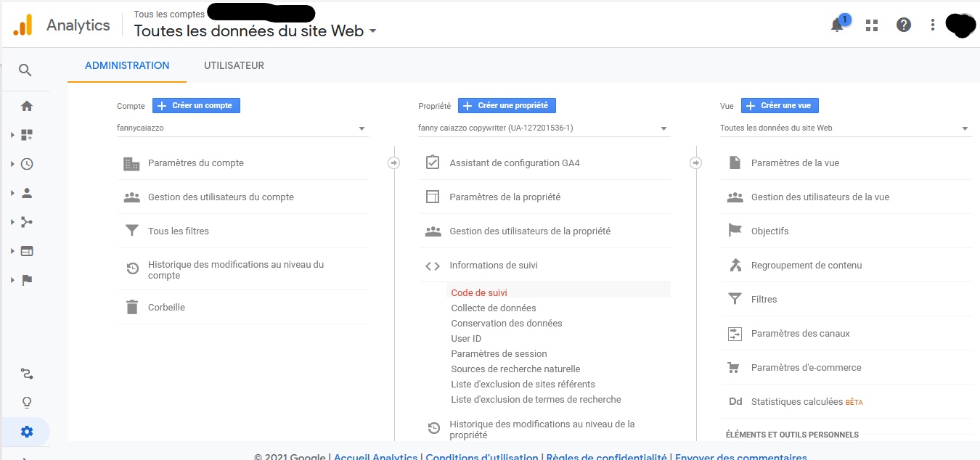Screen dimensions: 980x460
Task: Click the building icon for Paramètres du compte
Action: tap(131, 163)
